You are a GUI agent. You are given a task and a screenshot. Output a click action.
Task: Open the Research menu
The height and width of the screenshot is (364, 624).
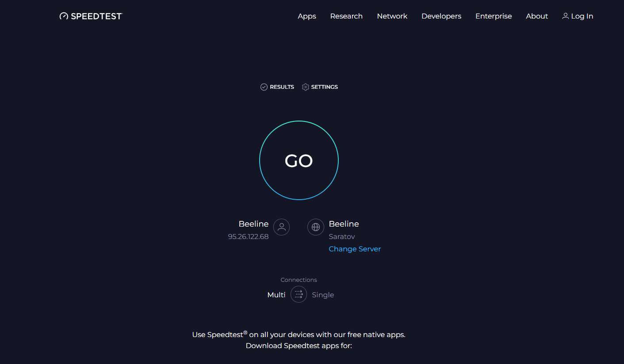point(346,16)
